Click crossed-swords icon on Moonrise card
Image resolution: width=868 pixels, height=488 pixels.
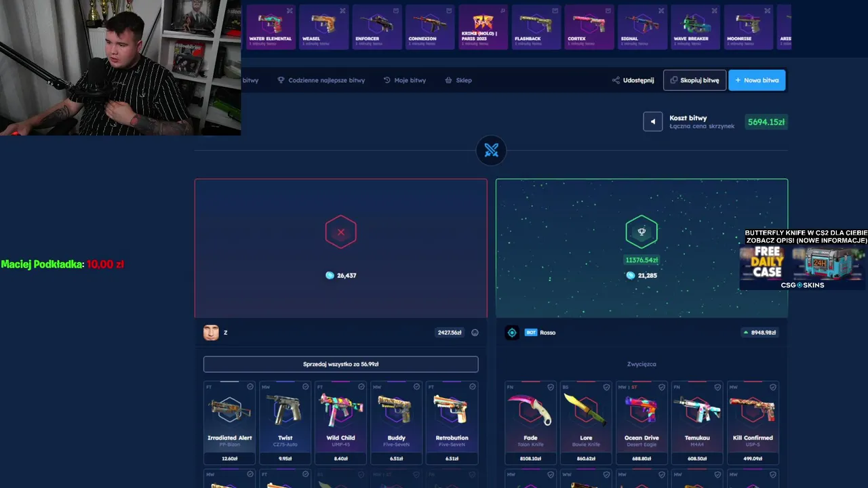767,11
